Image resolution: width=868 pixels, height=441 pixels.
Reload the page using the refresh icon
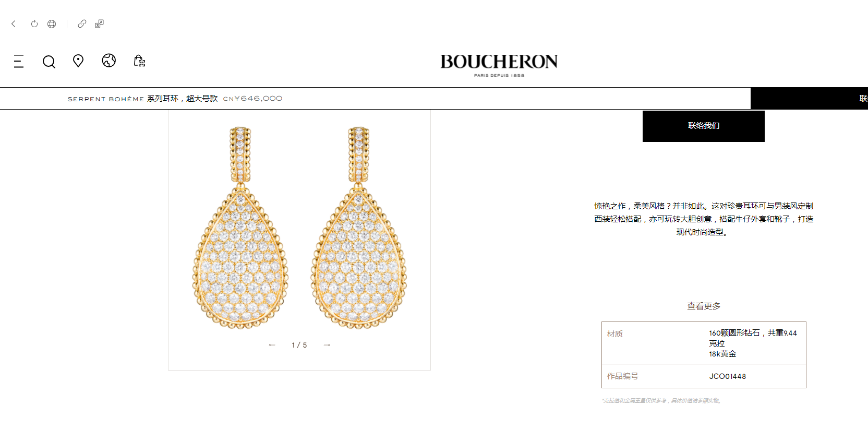[x=34, y=23]
